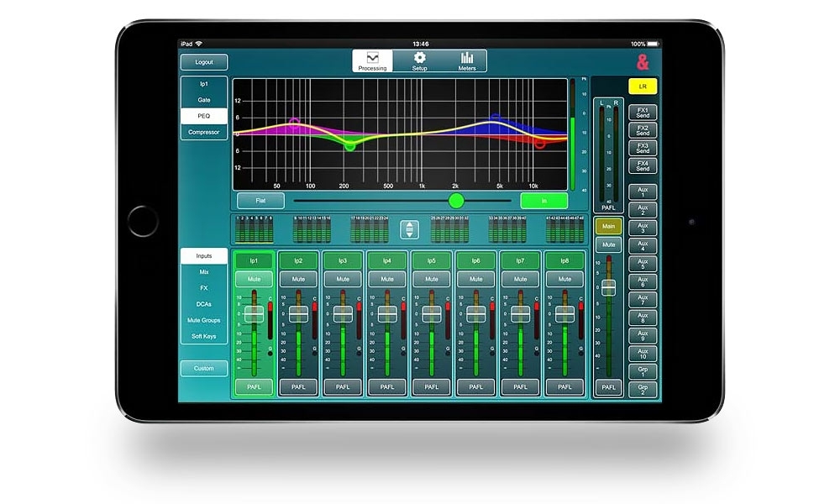Open the Meters bar-graph icon
840x504 pixels.
point(466,58)
